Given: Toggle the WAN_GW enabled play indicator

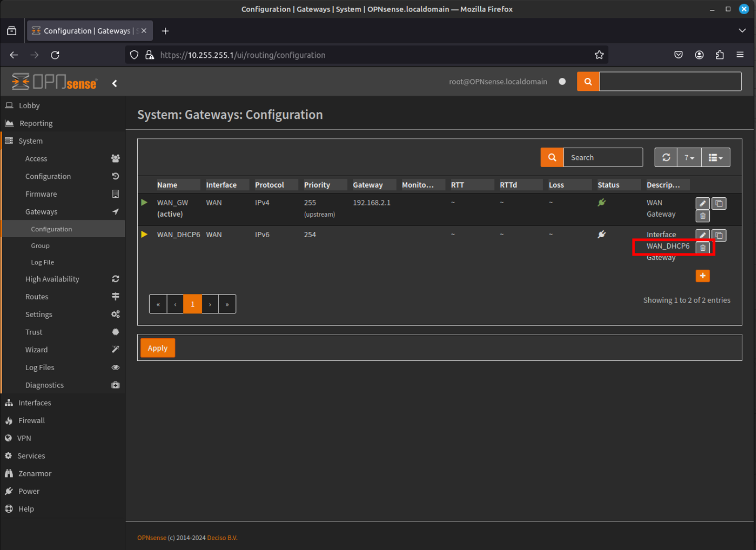Looking at the screenshot, I should click(144, 202).
